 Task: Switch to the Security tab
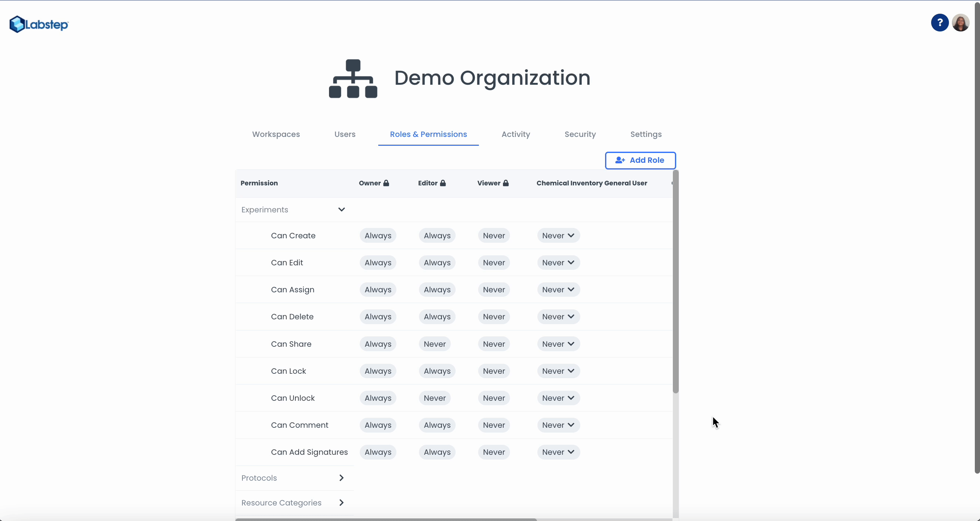(x=580, y=134)
